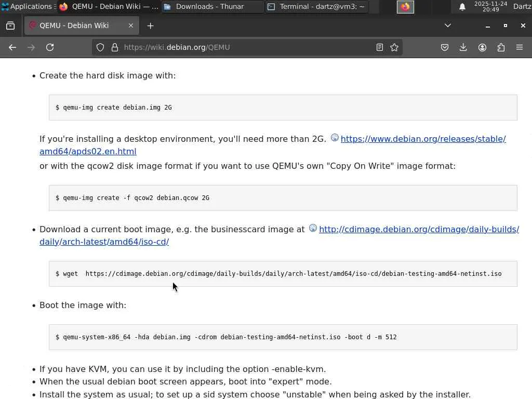
Task: Open the Firefox hamburger application menu
Action: 520,47
